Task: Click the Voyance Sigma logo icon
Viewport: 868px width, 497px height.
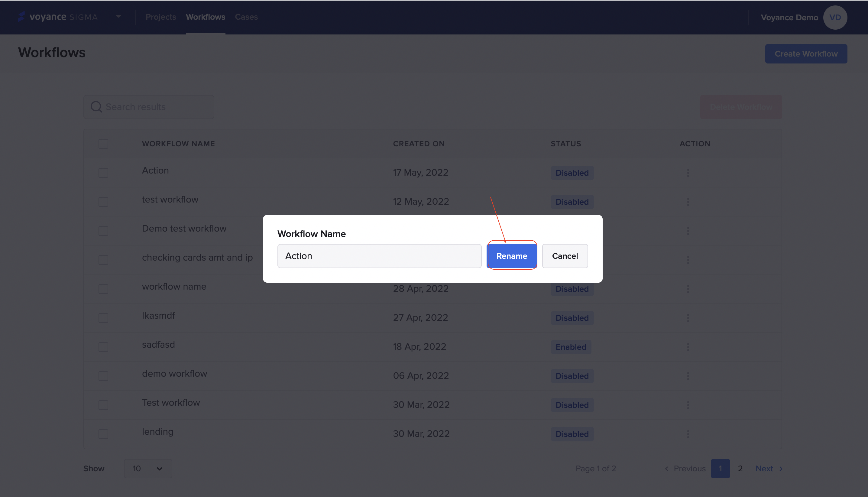Action: 21,17
